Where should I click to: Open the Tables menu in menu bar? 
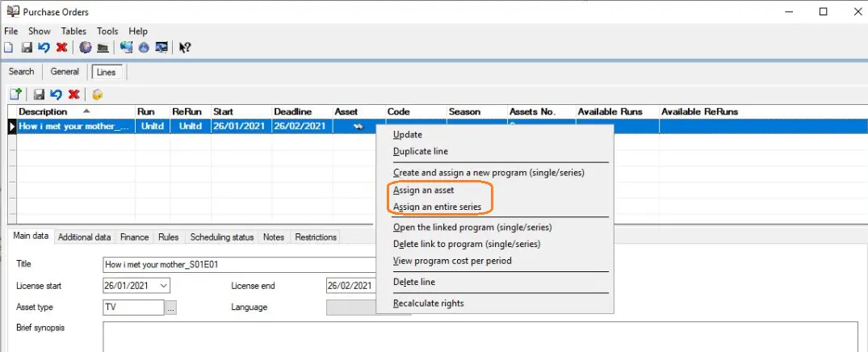click(73, 31)
